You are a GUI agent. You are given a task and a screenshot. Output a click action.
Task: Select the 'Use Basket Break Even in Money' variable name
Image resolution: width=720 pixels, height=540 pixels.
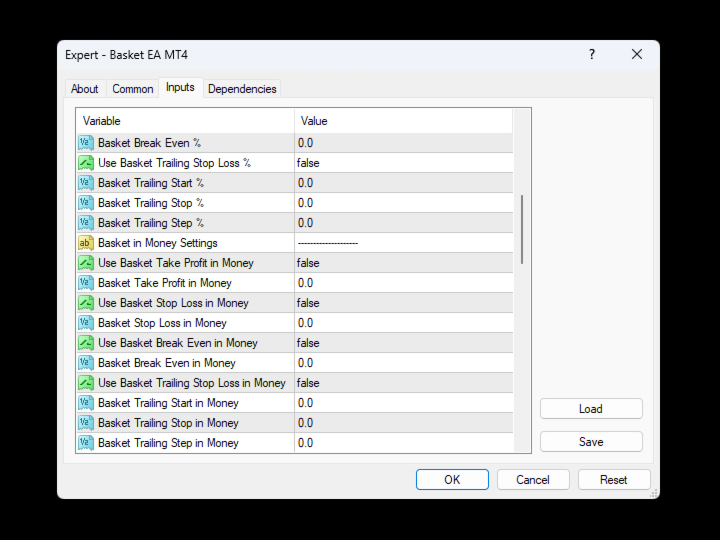pyautogui.click(x=178, y=343)
